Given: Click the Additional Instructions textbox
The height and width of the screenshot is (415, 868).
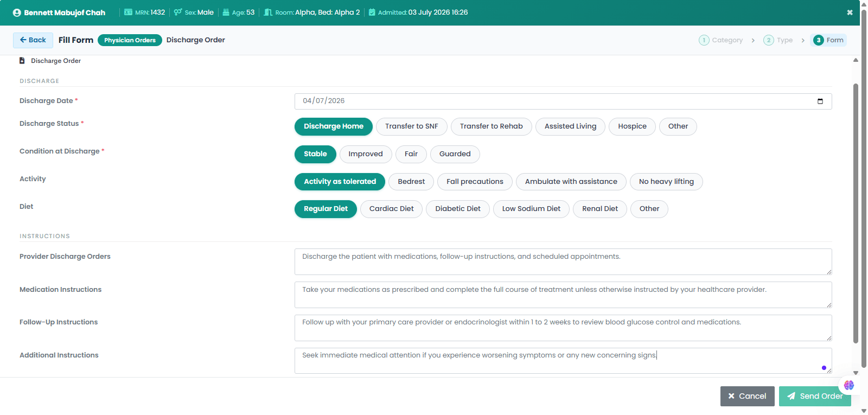Looking at the screenshot, I should coord(563,361).
